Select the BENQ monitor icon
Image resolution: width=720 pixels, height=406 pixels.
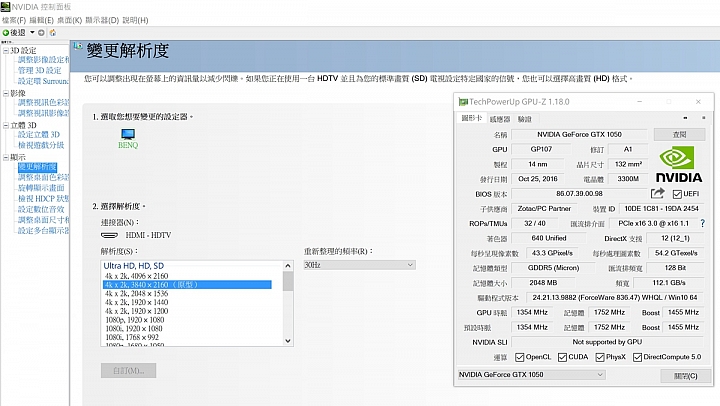(128, 134)
